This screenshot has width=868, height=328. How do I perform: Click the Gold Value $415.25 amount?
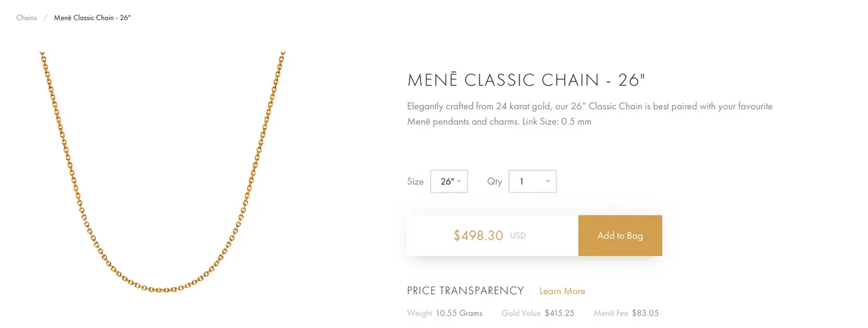[x=559, y=313]
